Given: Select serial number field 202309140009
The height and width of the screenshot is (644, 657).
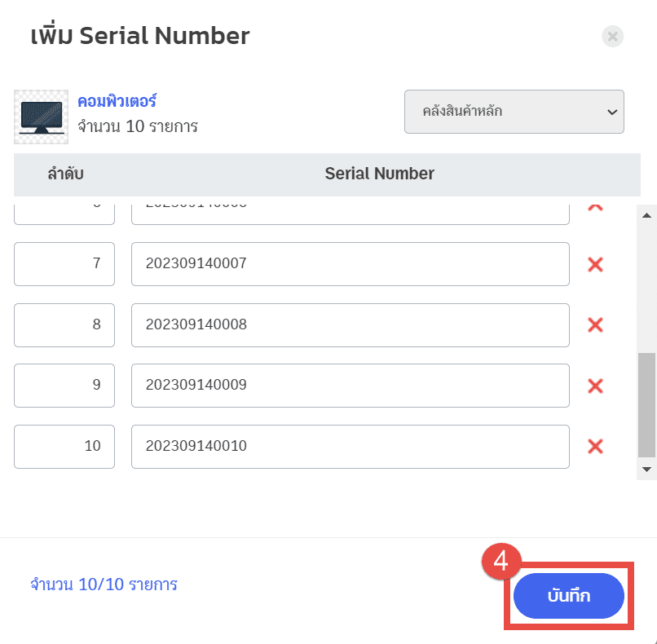Looking at the screenshot, I should click(x=351, y=386).
